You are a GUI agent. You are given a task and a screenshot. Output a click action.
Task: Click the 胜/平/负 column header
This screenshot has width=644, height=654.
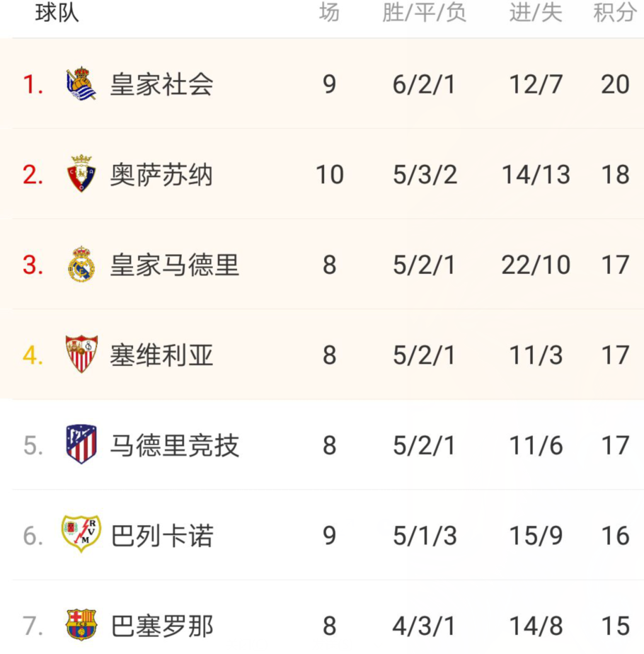coord(424,13)
